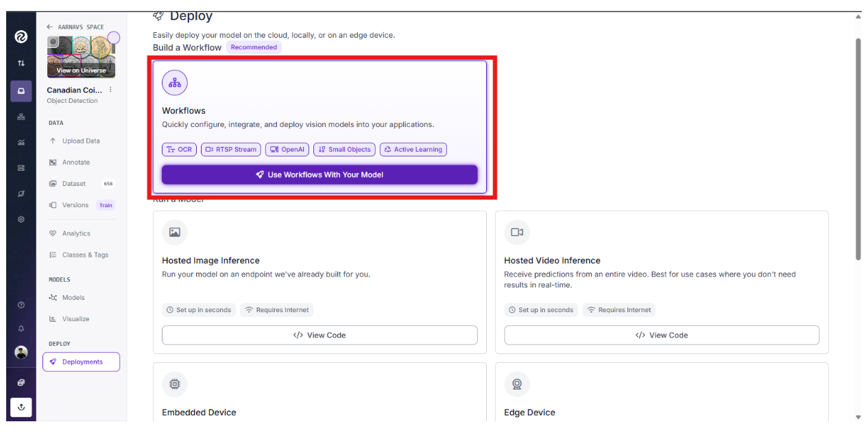
Task: Click the Recommended badge
Action: 254,47
